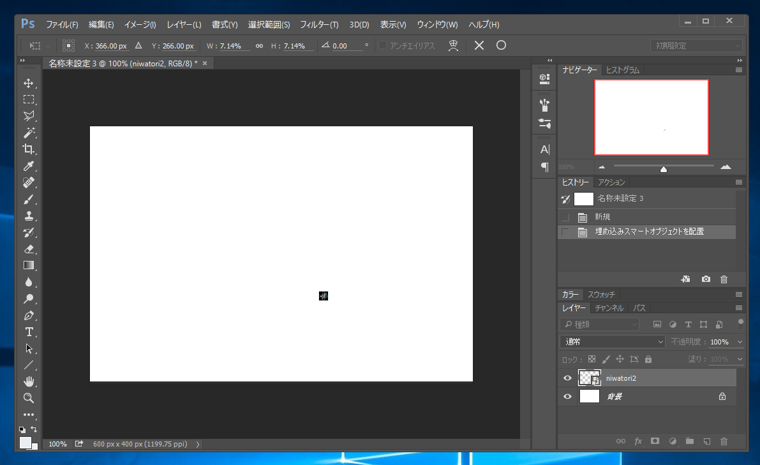Click the foreground color swatch
This screenshot has width=760, height=465.
[x=25, y=442]
